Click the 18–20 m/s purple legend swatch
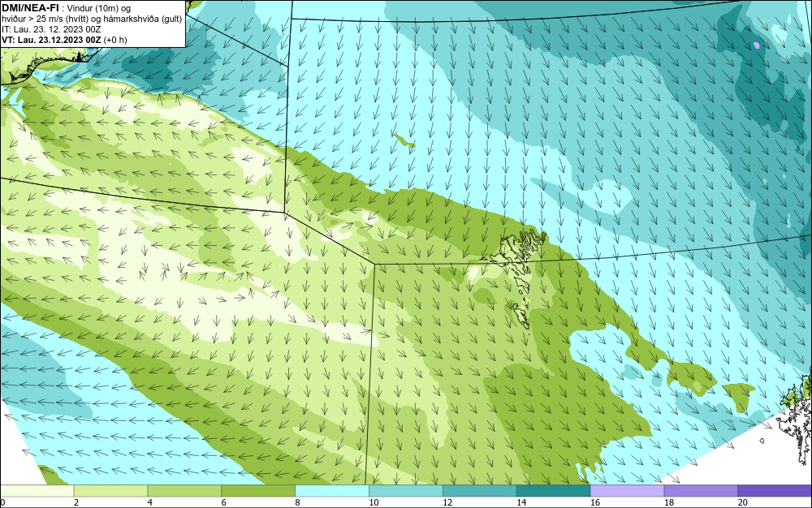Image resolution: width=812 pixels, height=508 pixels. [x=702, y=491]
